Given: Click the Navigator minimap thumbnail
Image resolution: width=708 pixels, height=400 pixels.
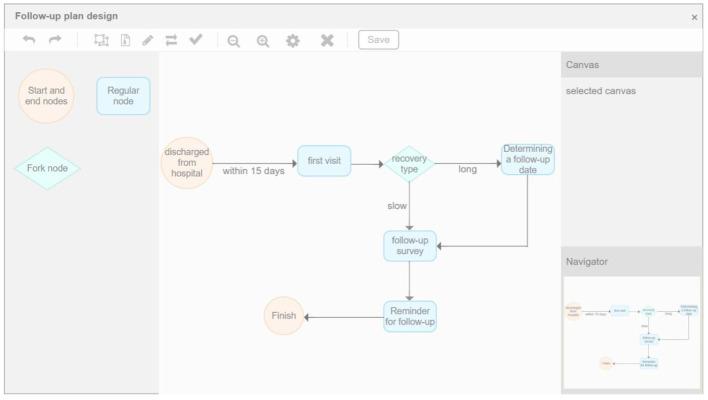Looking at the screenshot, I should tap(631, 332).
